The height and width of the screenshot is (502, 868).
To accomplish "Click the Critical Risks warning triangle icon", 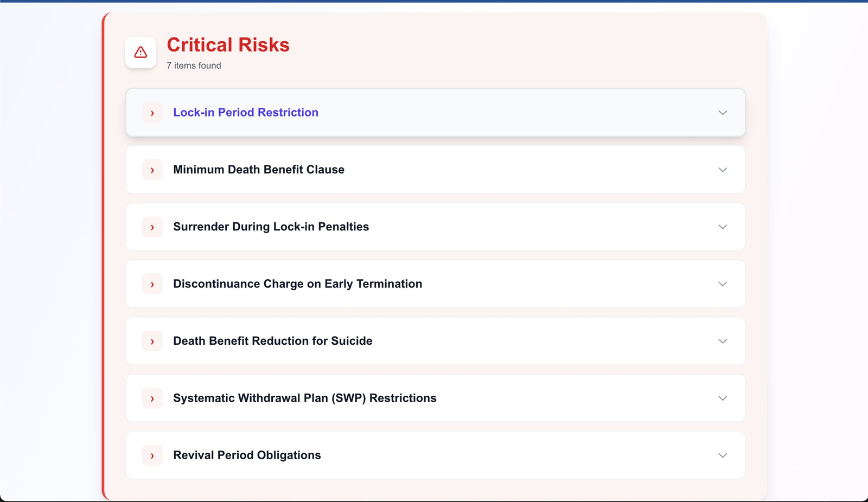I will (x=141, y=53).
